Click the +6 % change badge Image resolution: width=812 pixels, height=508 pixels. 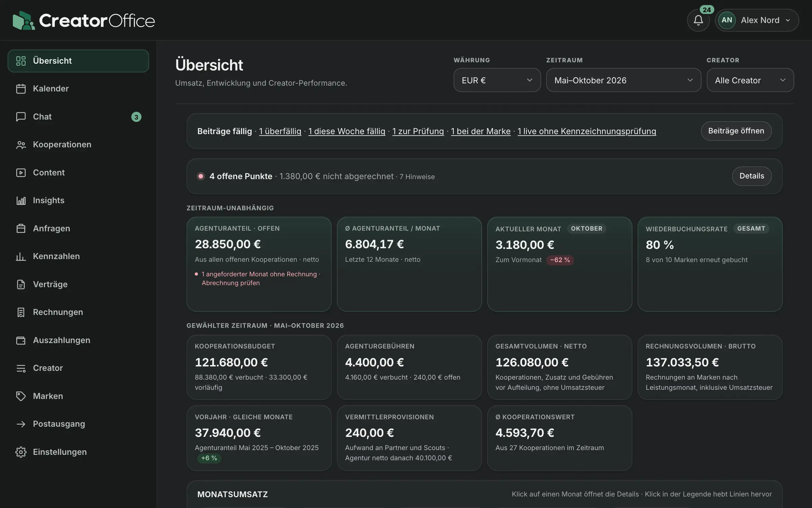coord(209,458)
